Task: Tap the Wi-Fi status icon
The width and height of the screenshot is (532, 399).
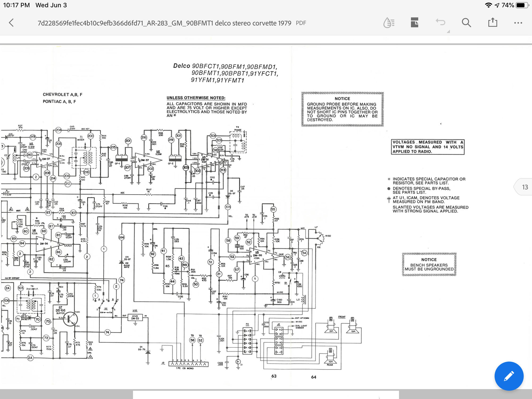Action: tap(488, 5)
